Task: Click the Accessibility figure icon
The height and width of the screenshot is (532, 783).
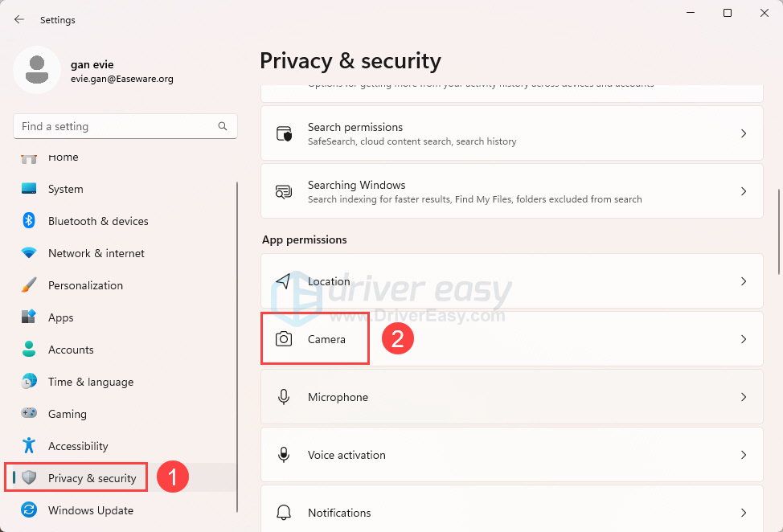Action: 29,446
